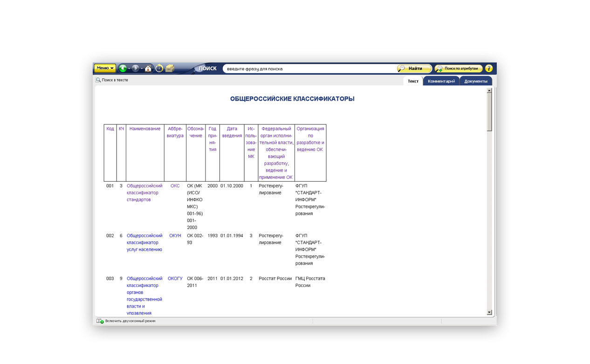The image size is (590, 364).
Task: Expand the back history dropdown arrow
Action: (x=129, y=69)
